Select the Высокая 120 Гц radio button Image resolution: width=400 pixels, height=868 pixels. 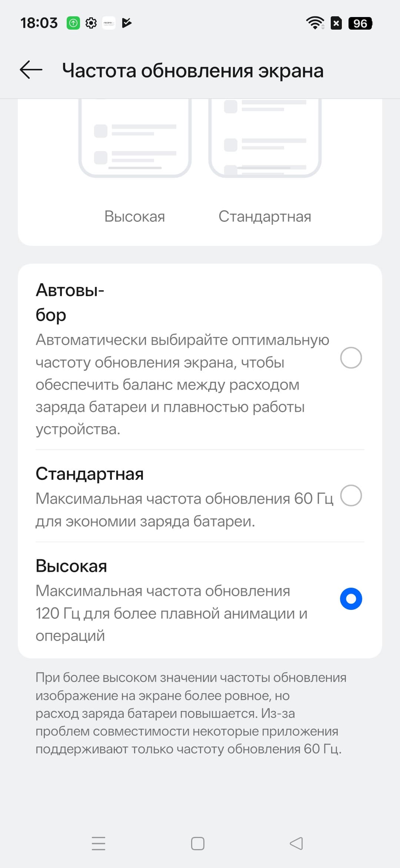tap(351, 599)
